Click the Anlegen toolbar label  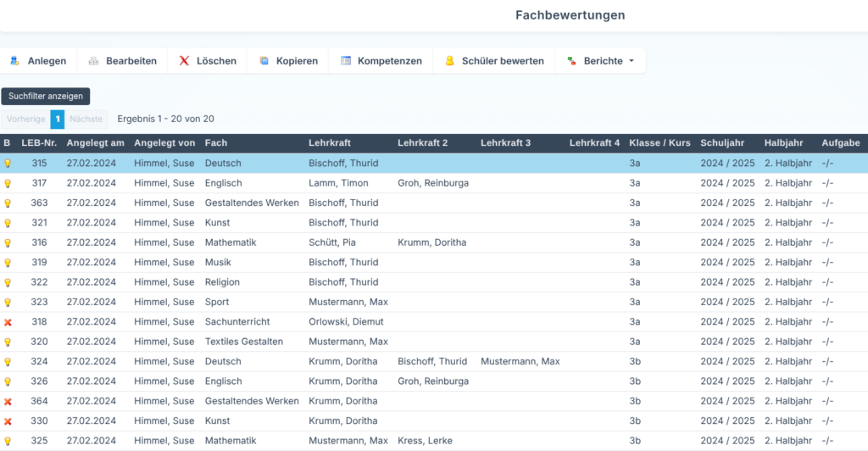click(47, 61)
